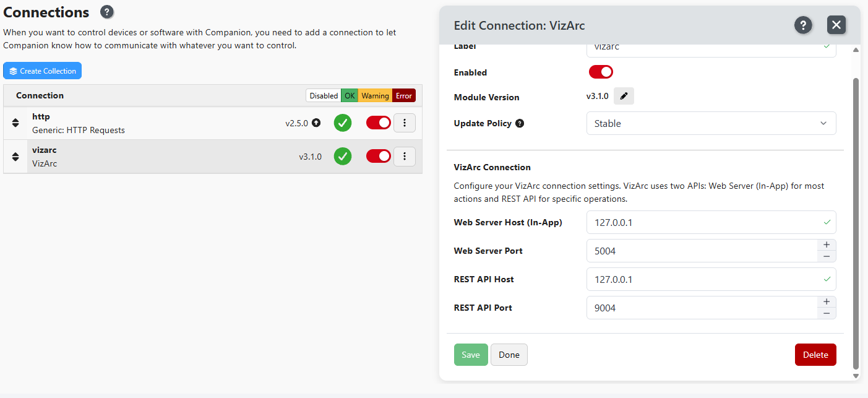Click the pencil icon next to module version v3.1.0

[624, 96]
